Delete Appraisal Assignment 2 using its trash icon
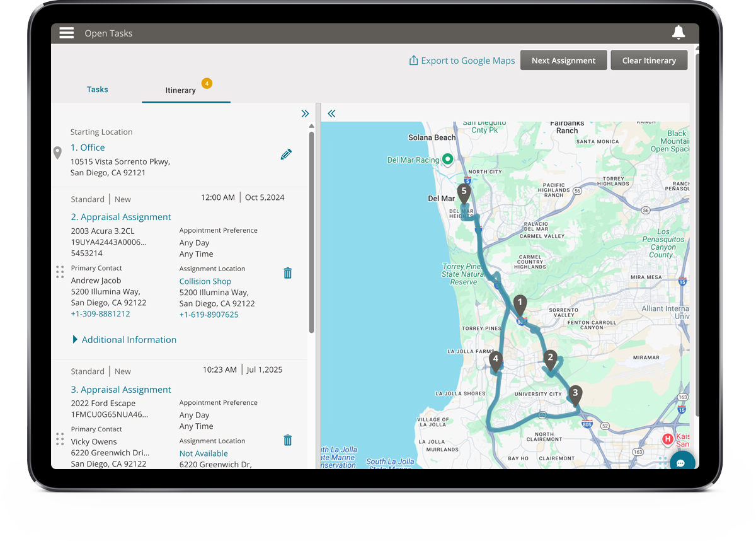 [x=287, y=273]
